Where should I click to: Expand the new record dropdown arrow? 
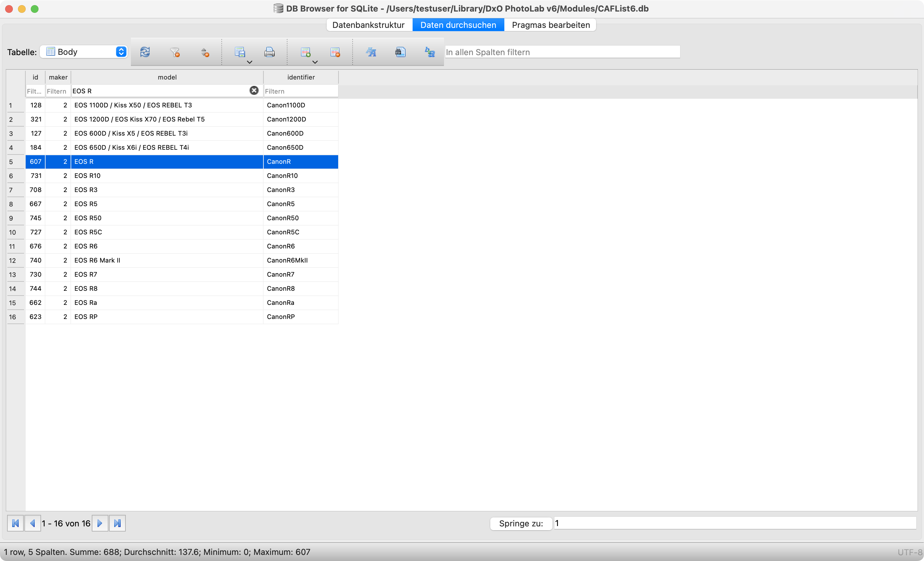(x=315, y=62)
